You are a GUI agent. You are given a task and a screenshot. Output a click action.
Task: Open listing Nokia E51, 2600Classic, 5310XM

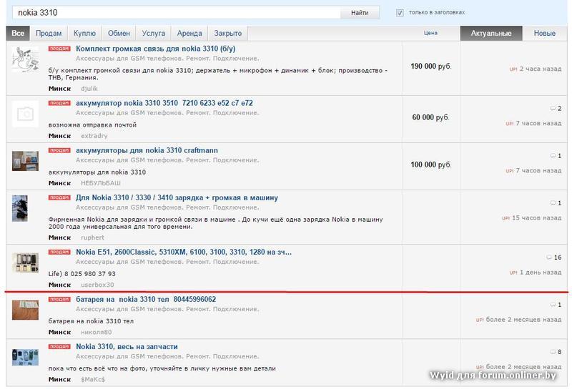[184, 252]
